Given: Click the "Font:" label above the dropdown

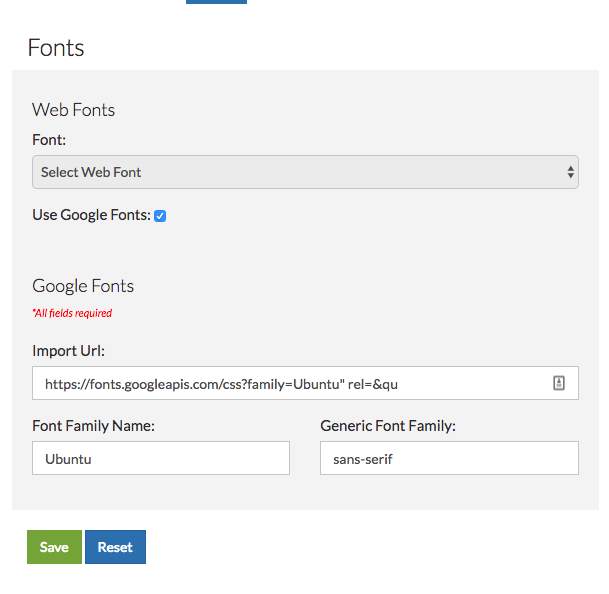Looking at the screenshot, I should pyautogui.click(x=49, y=140).
